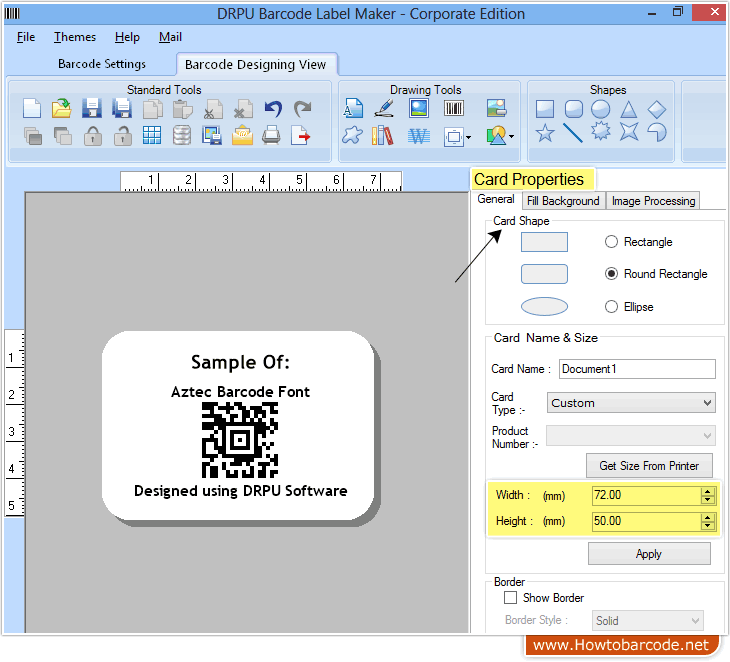Click the Save All double floppy icon
The height and width of the screenshot is (662, 730).
coord(122,108)
